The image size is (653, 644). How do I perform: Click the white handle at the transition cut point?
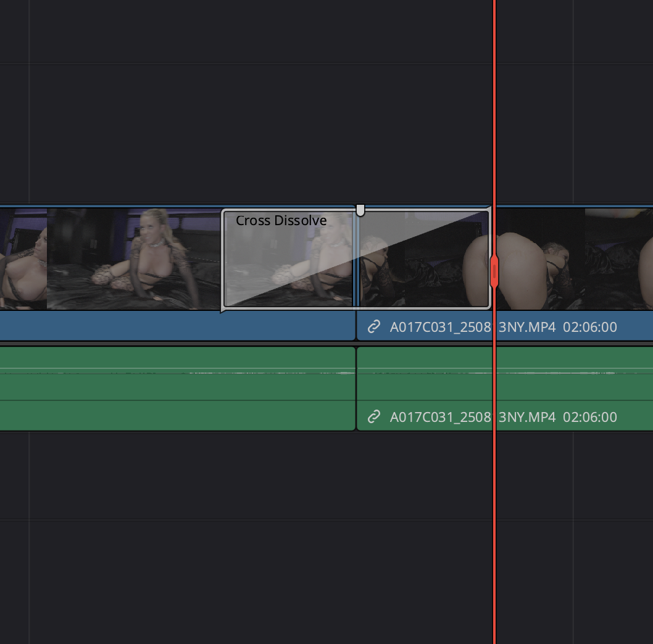(x=360, y=210)
